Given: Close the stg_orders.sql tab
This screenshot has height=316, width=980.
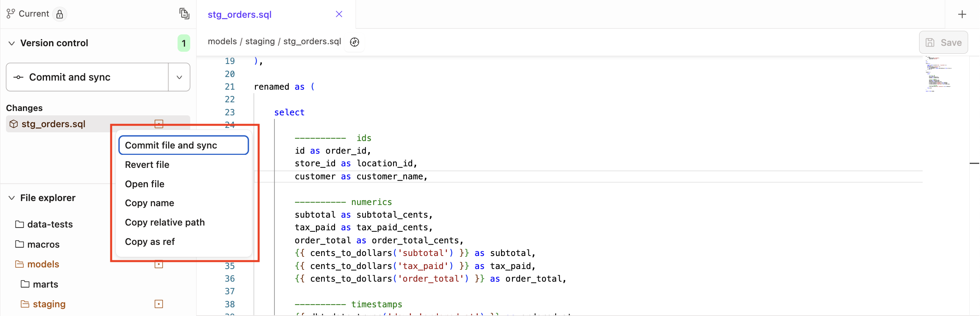Looking at the screenshot, I should coord(339,14).
